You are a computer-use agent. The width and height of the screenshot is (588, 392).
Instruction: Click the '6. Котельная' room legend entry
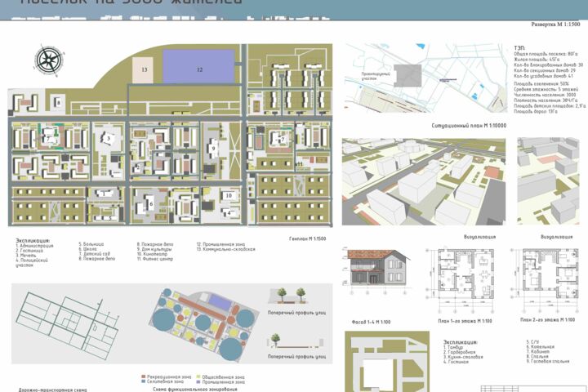540,347
